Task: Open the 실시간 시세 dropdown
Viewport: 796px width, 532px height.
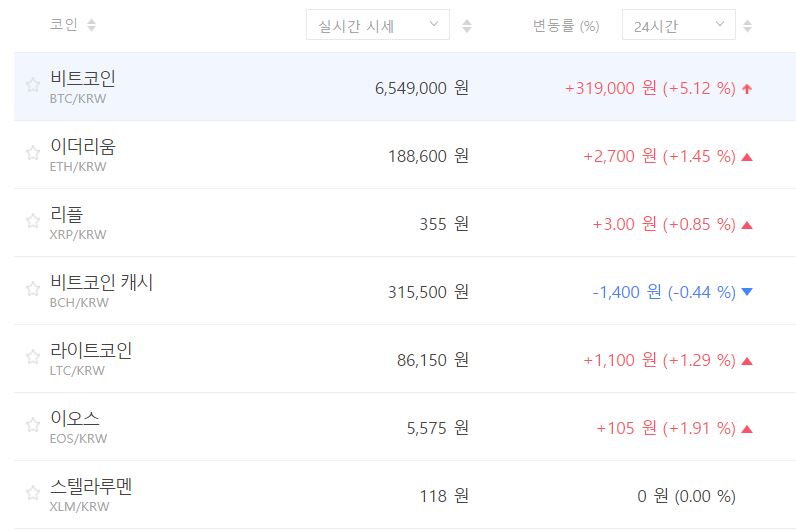Action: coord(377,25)
